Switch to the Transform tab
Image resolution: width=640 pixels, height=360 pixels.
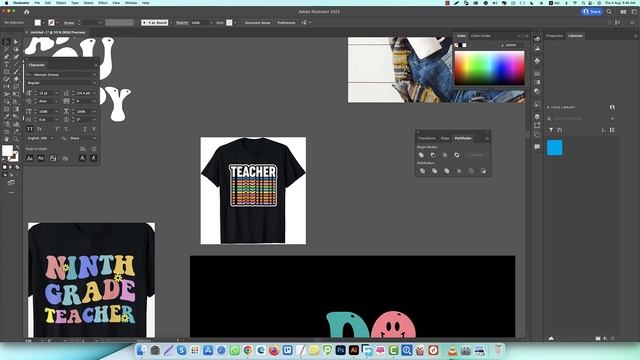pos(427,138)
